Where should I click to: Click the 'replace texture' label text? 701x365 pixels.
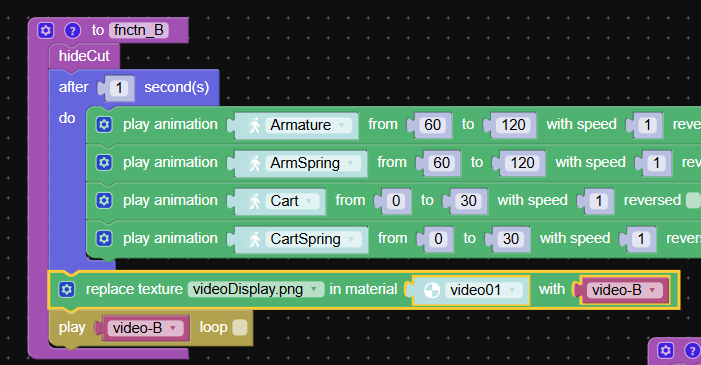[134, 289]
